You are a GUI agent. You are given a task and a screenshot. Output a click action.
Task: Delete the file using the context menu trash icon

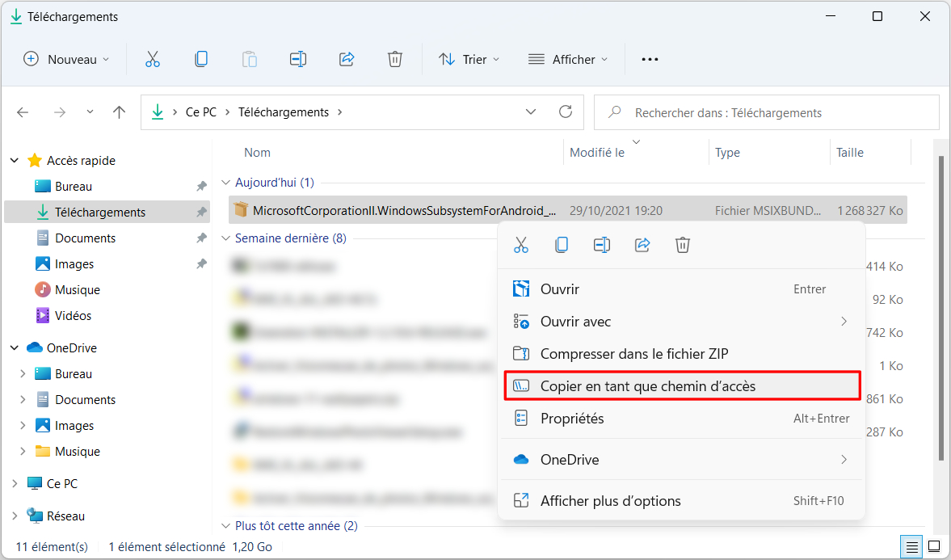682,245
